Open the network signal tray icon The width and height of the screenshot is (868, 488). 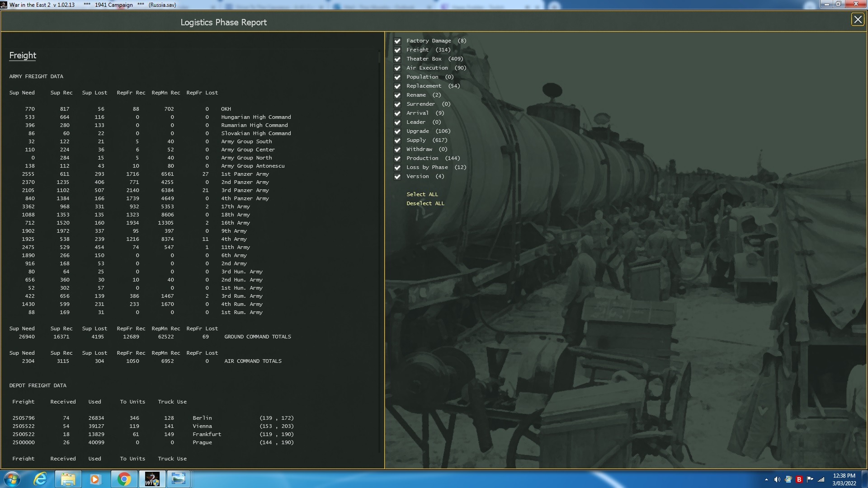tap(821, 479)
